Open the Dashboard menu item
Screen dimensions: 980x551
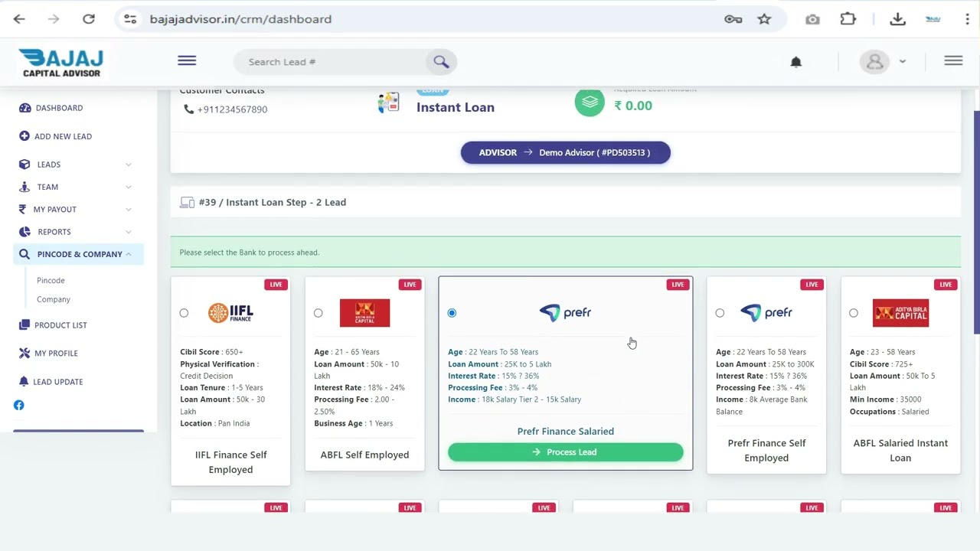(59, 108)
